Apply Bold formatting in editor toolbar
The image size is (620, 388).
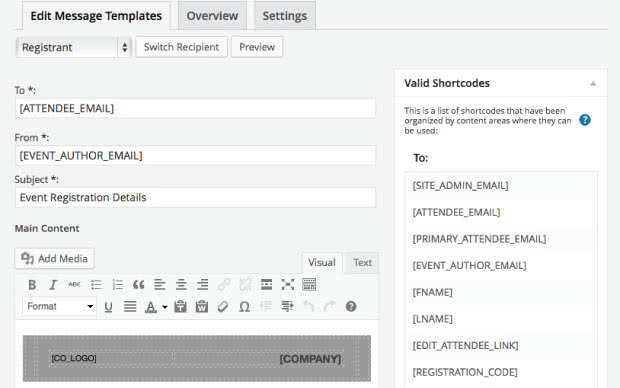(x=32, y=285)
